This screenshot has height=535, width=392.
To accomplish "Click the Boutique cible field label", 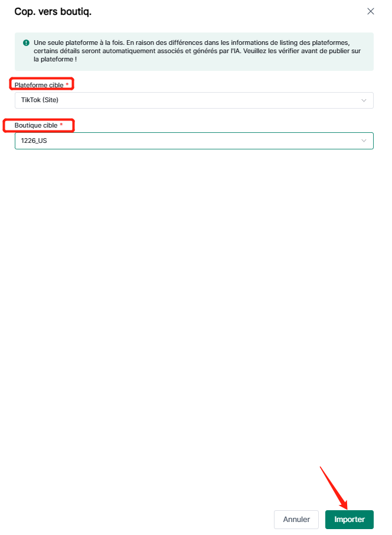I will (36, 125).
